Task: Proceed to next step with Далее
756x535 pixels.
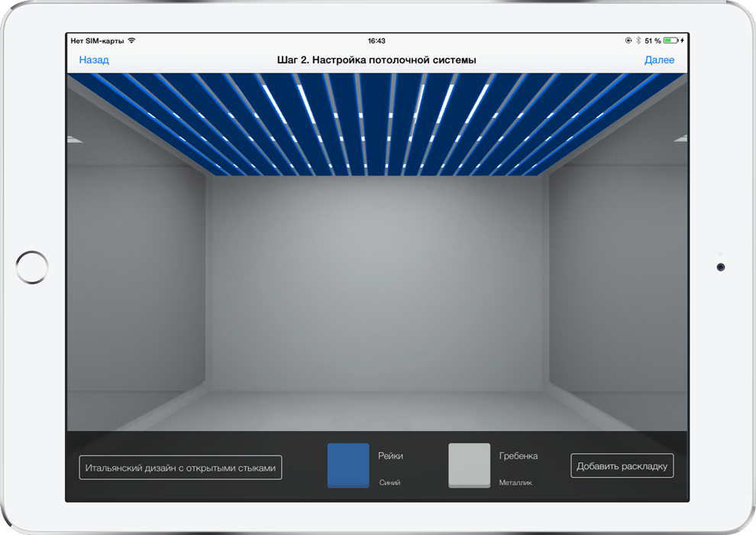Action: pos(659,60)
